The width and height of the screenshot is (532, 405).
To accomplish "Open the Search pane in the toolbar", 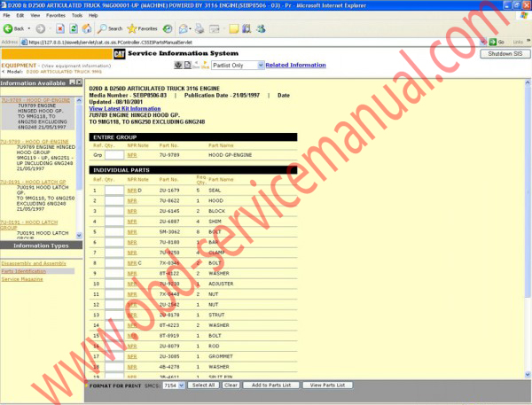I will pyautogui.click(x=110, y=29).
